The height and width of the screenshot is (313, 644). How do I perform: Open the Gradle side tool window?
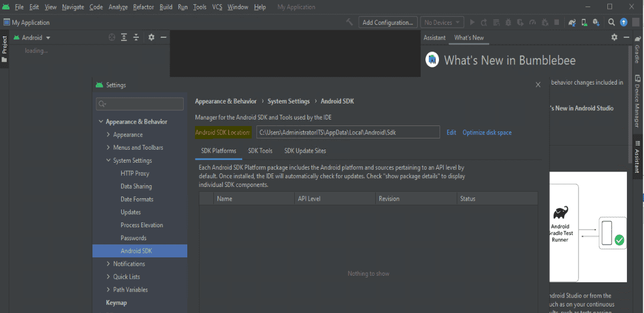638,49
